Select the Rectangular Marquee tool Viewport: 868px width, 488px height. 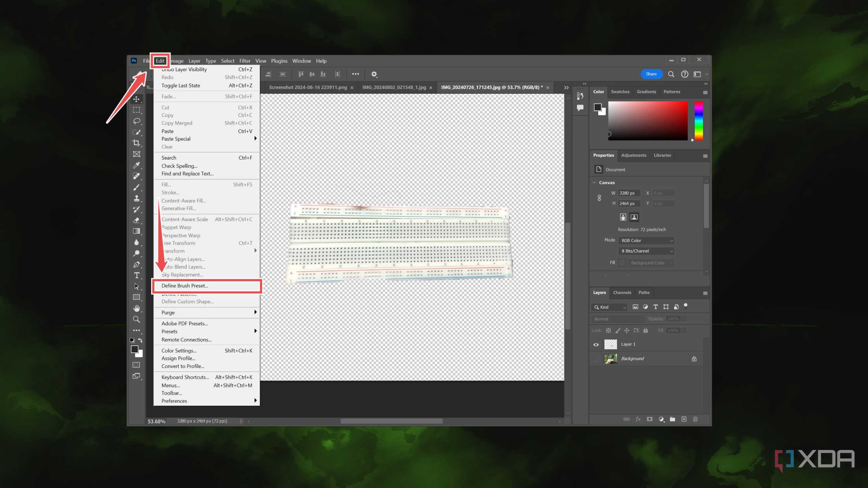click(x=136, y=110)
